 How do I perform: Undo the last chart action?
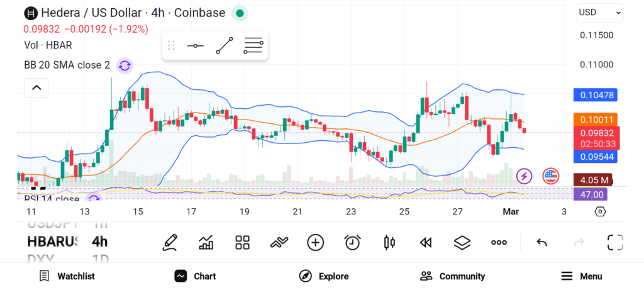tap(541, 242)
